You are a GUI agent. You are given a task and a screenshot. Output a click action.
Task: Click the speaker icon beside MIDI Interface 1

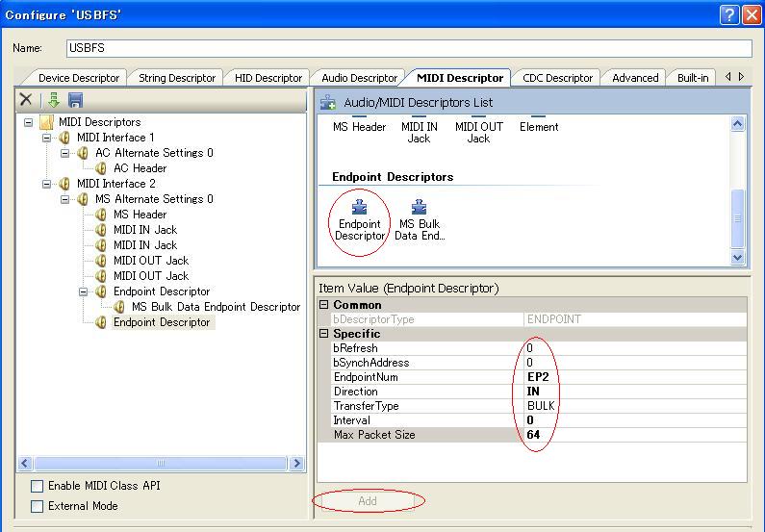64,138
